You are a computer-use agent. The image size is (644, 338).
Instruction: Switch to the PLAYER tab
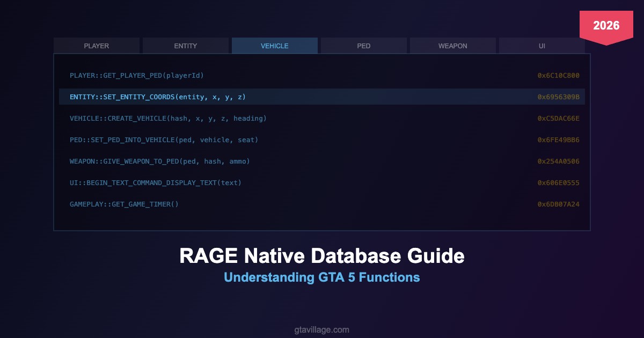(97, 46)
